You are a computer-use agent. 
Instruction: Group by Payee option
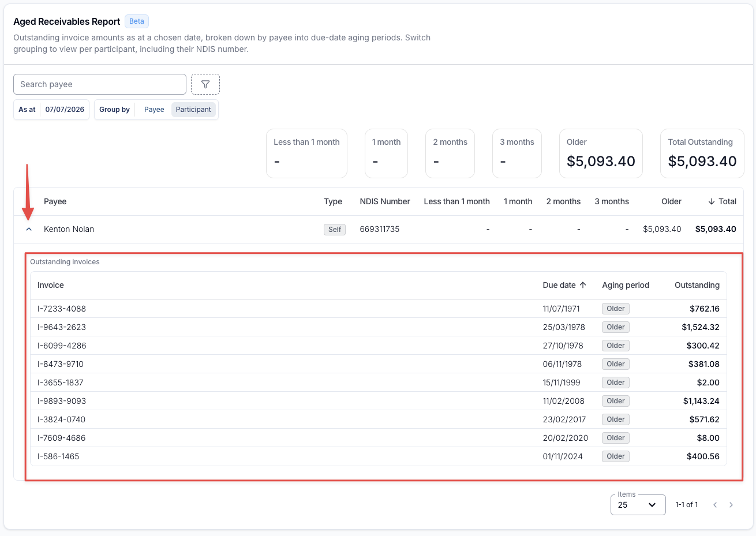pyautogui.click(x=154, y=110)
